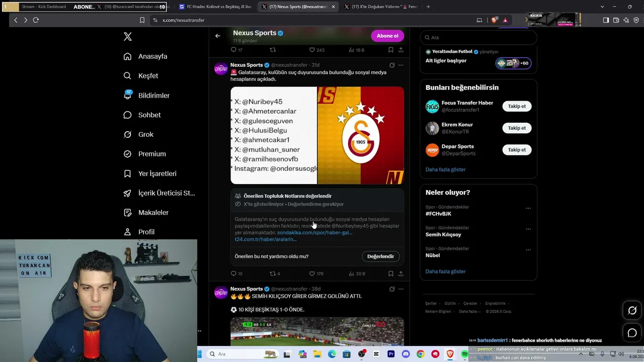This screenshot has width=644, height=362.
Task: Open Profil page in sidebar
Action: click(139, 232)
